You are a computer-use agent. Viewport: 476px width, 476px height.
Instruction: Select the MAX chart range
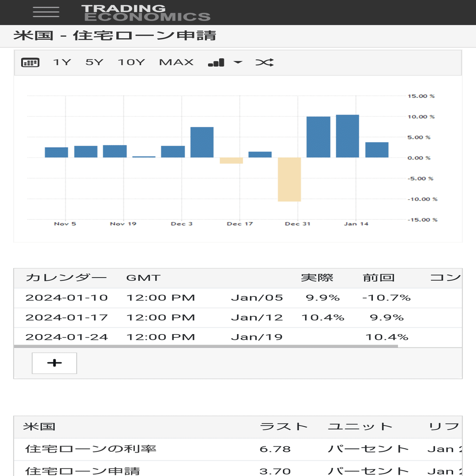(x=176, y=62)
